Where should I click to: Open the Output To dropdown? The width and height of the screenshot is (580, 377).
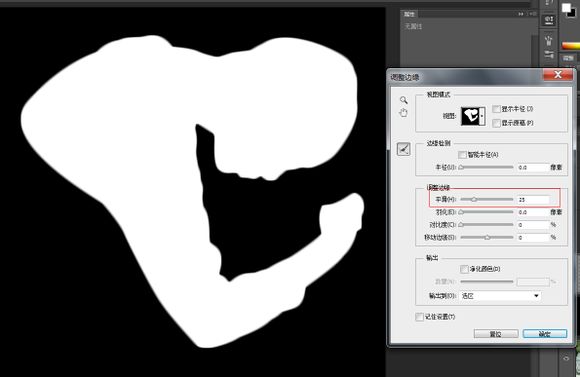[500, 296]
